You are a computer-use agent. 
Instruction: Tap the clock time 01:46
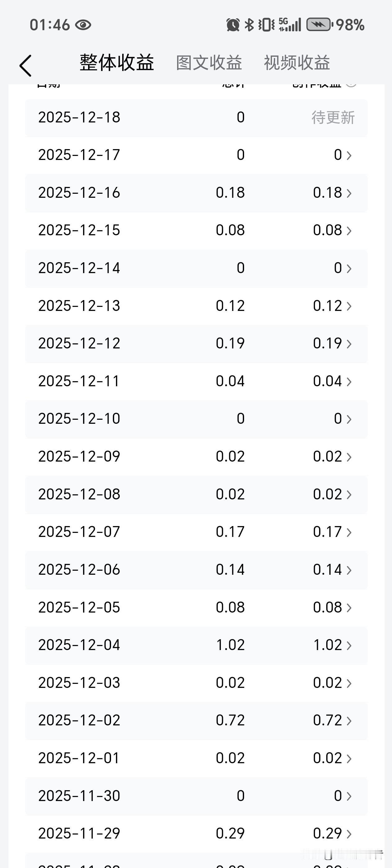[50, 25]
